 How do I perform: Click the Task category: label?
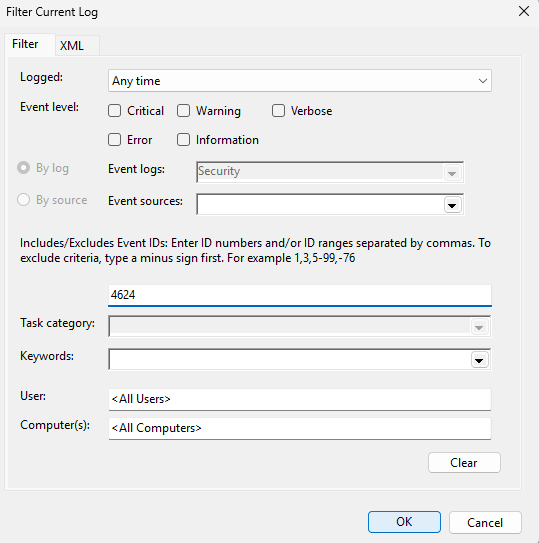pos(58,323)
